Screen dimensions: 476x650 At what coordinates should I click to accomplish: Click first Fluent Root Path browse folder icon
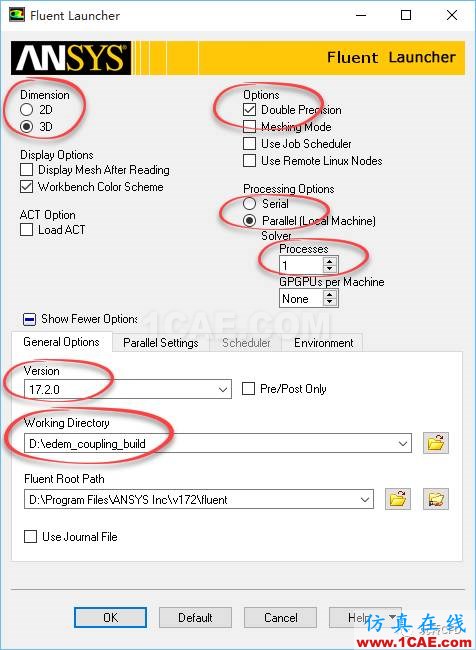click(398, 499)
